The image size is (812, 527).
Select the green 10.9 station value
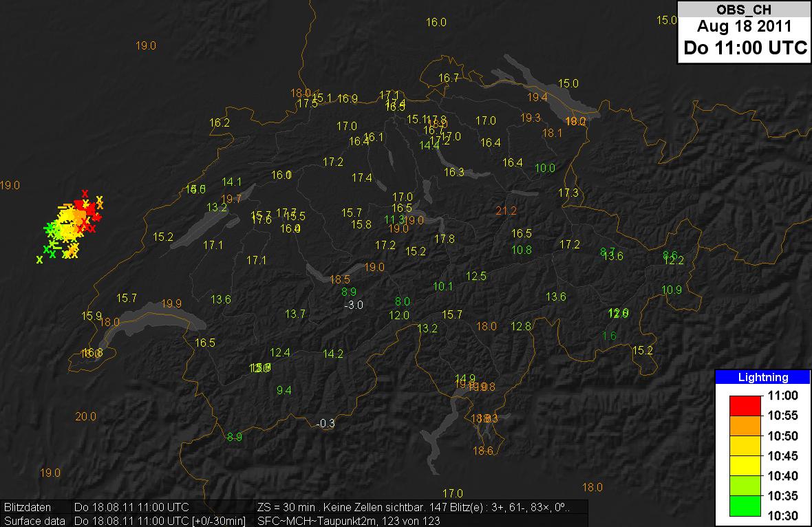[x=672, y=290]
